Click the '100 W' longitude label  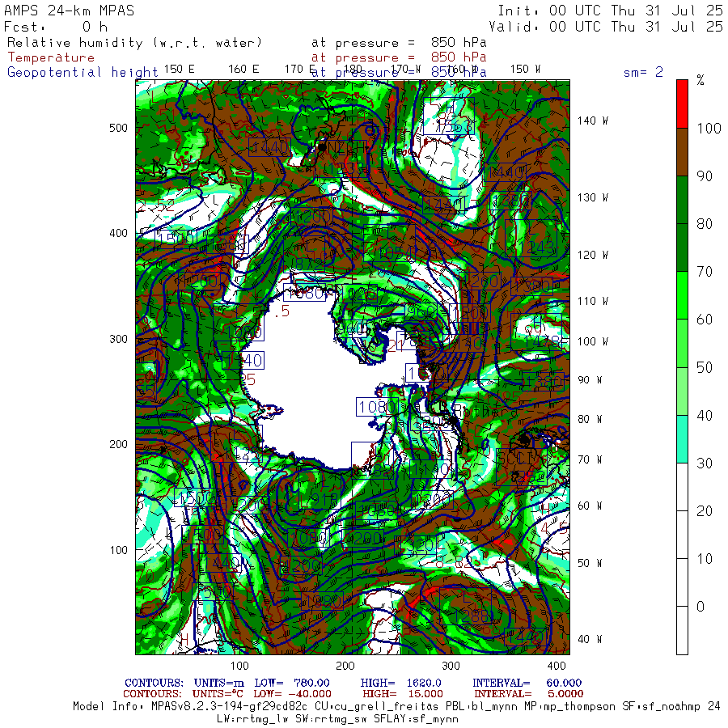pos(593,341)
